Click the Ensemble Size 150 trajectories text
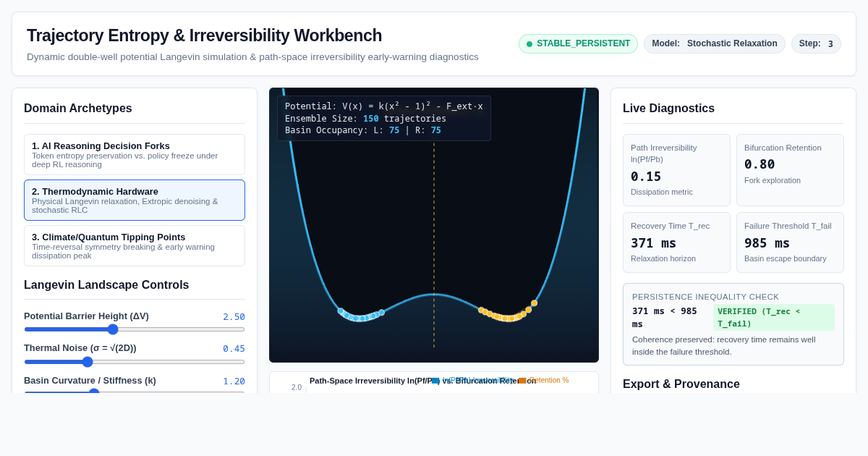 (x=365, y=118)
